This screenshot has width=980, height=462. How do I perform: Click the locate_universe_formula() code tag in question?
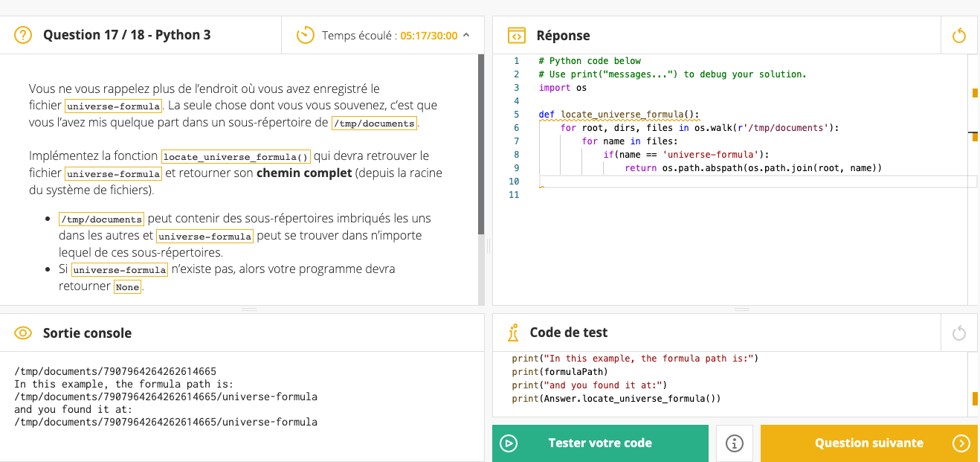236,156
